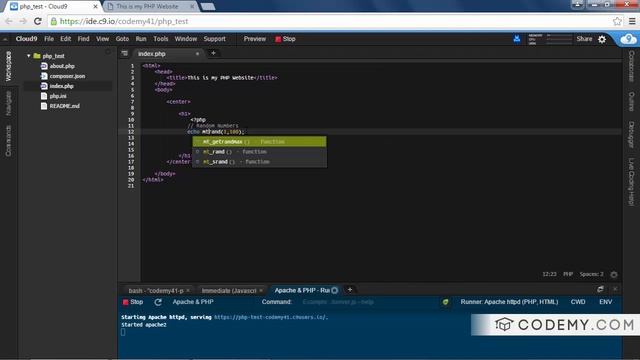Switch to the Immediate (Javascript) tab
Viewport: 640px width, 360px height.
pos(229,290)
